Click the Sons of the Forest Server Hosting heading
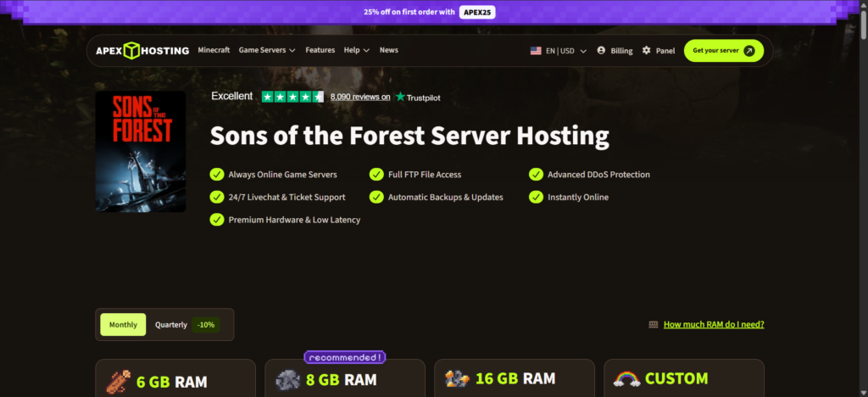 409,137
